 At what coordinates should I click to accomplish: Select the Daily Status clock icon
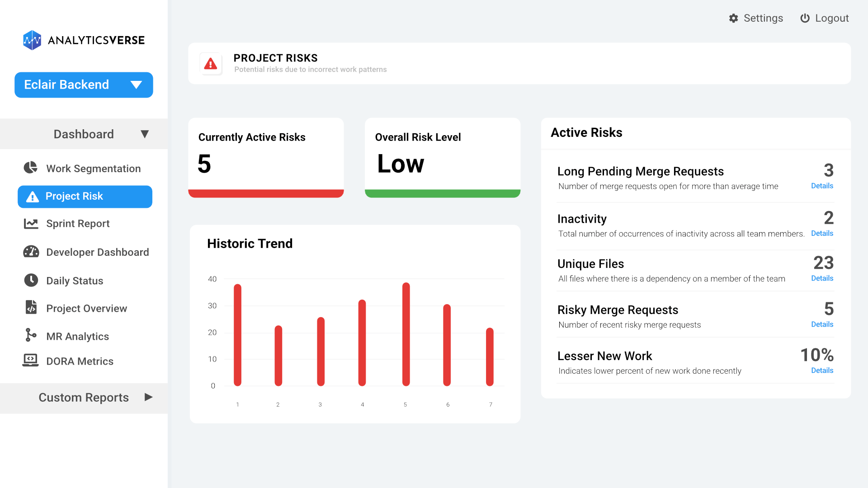click(30, 280)
